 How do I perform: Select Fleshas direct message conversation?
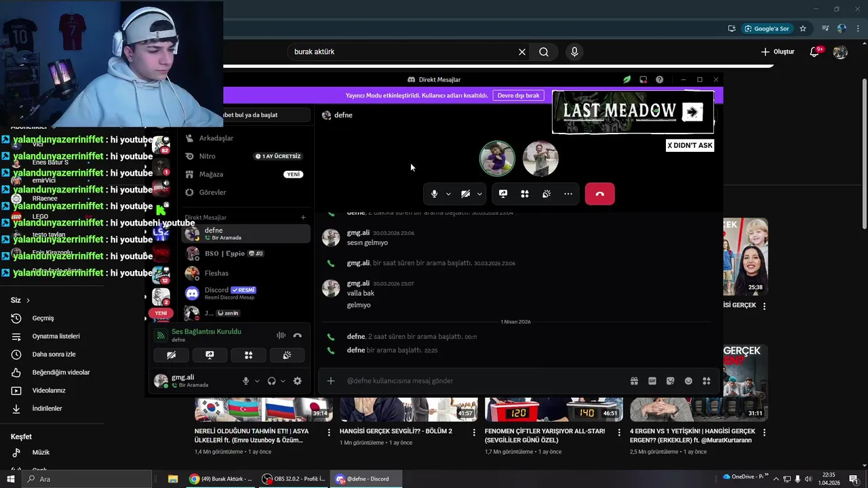coord(245,273)
